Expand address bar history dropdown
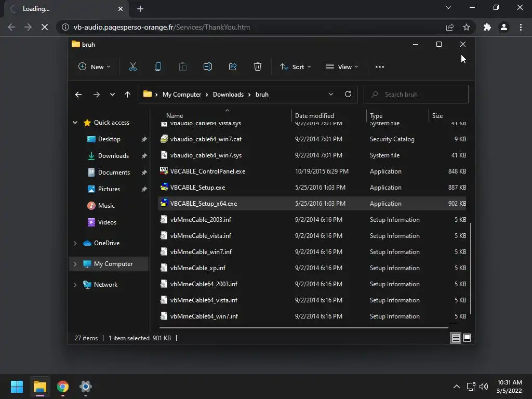This screenshot has width=532, height=399. click(x=331, y=95)
